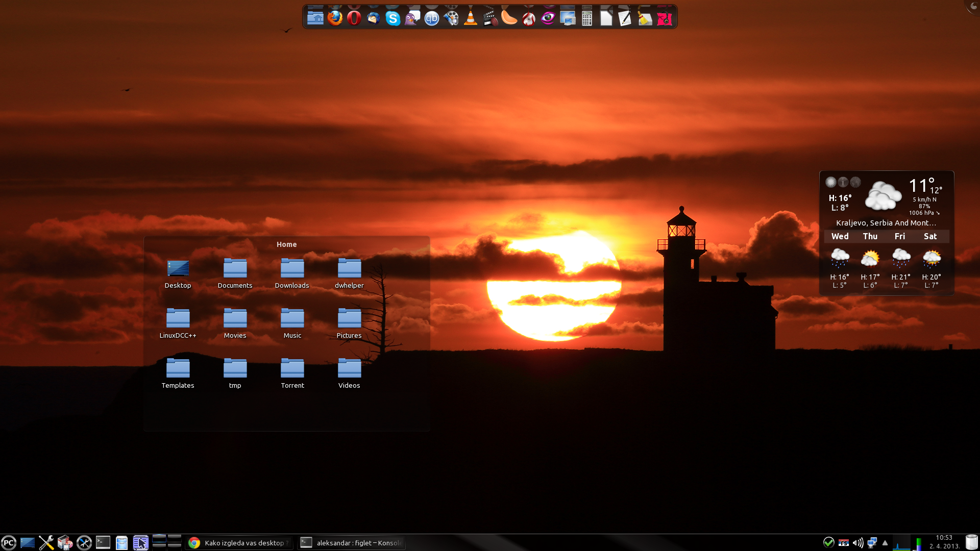Image resolution: width=980 pixels, height=551 pixels.
Task: Open Thunderbird mail client icon
Action: [373, 19]
